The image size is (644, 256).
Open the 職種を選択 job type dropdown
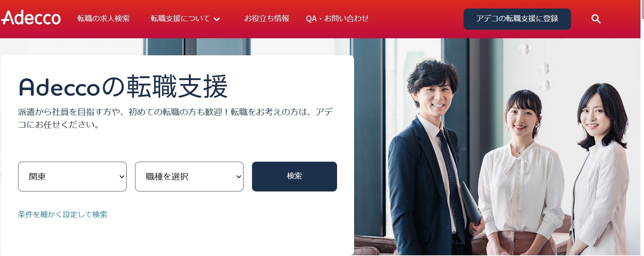tap(189, 177)
